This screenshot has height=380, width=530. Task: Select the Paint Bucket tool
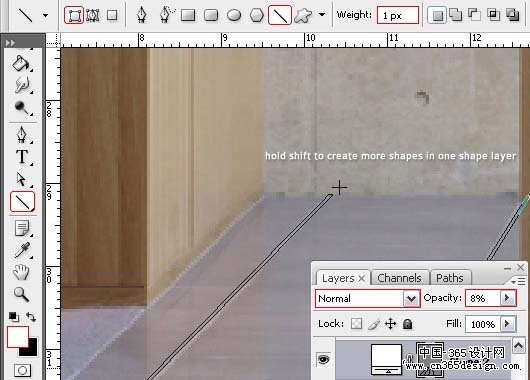click(21, 63)
